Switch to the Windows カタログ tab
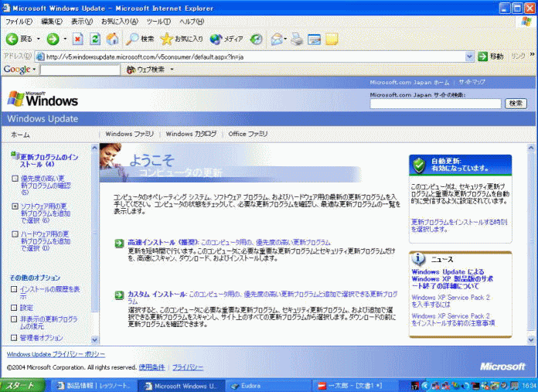The width and height of the screenshot is (538, 392). coord(191,135)
